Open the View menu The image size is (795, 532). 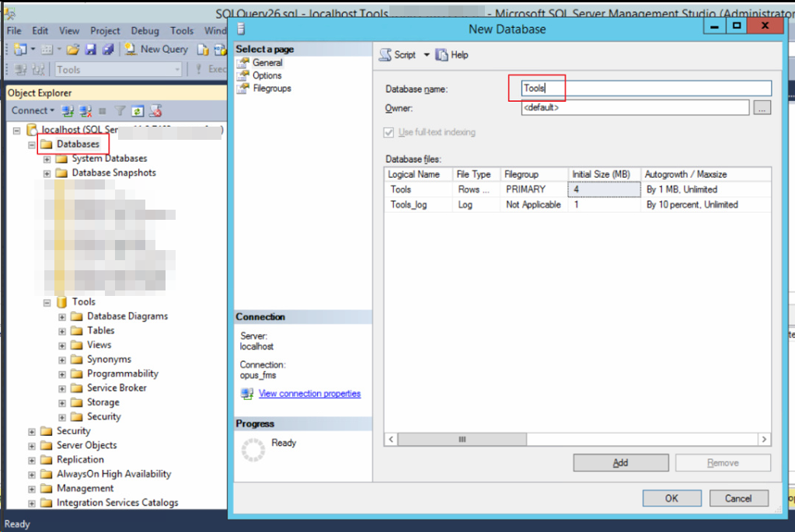pyautogui.click(x=69, y=31)
